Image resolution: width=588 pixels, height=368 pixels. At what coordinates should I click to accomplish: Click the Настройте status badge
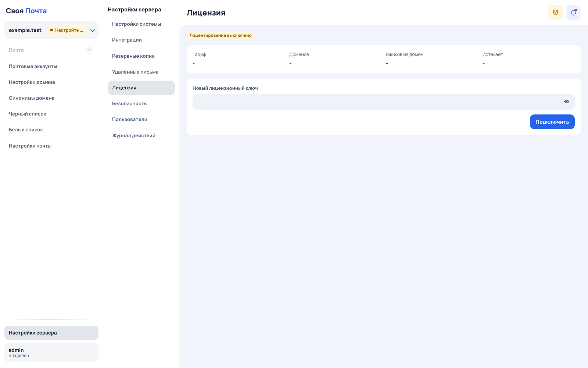click(67, 30)
